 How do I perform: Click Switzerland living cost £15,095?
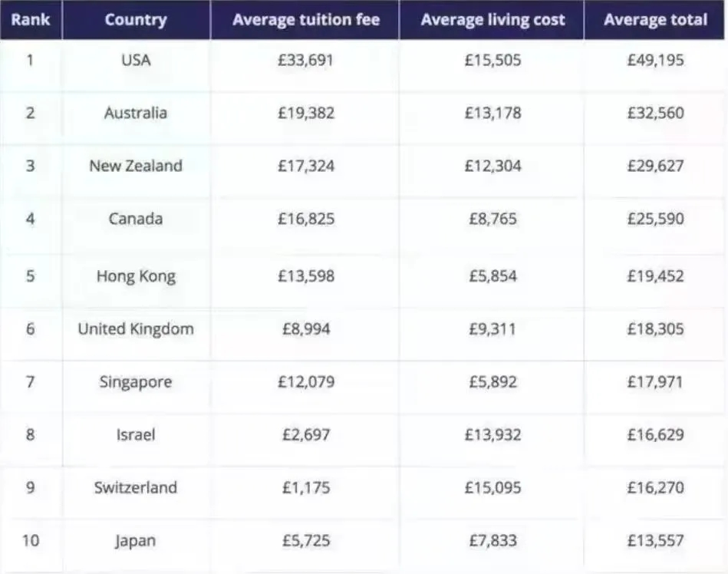click(x=492, y=488)
